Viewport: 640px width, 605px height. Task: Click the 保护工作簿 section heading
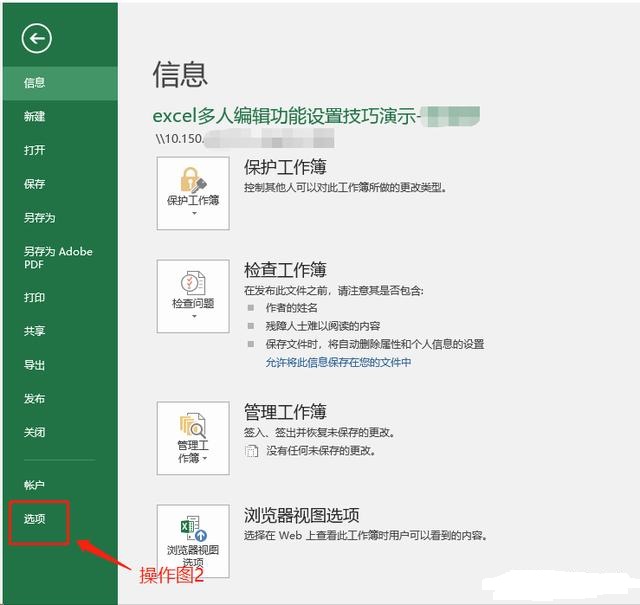[x=285, y=167]
